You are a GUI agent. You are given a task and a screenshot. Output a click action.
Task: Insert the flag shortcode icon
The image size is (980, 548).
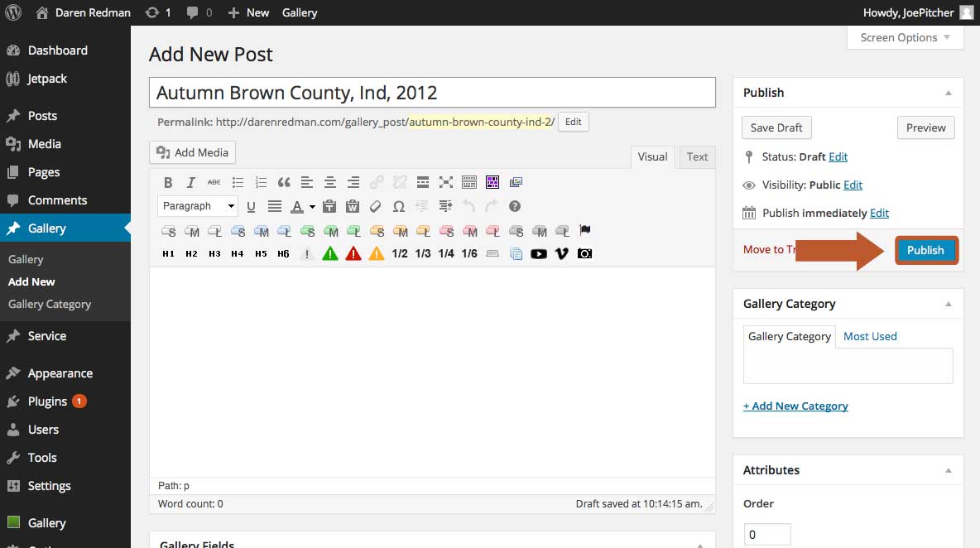pos(585,230)
